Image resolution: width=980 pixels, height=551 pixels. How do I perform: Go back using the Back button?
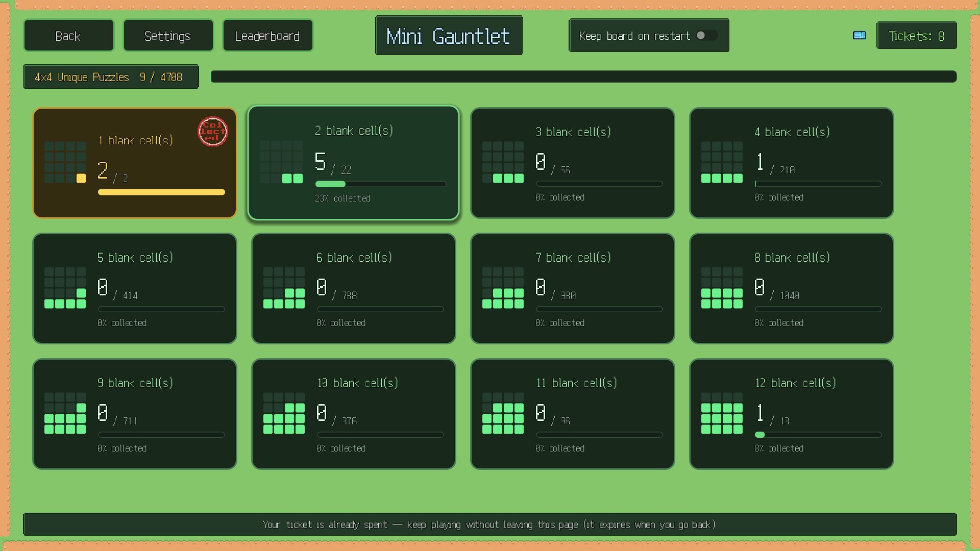[x=68, y=36]
